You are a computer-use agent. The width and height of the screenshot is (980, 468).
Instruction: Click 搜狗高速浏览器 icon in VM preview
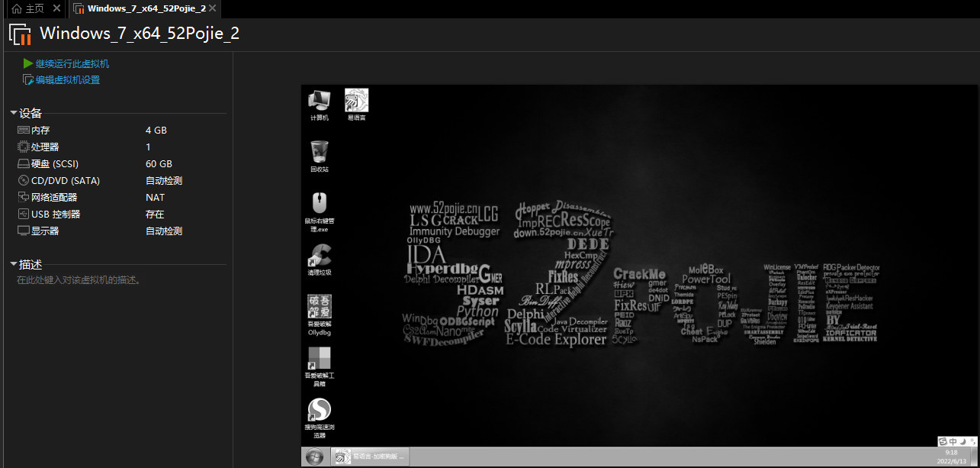point(319,419)
